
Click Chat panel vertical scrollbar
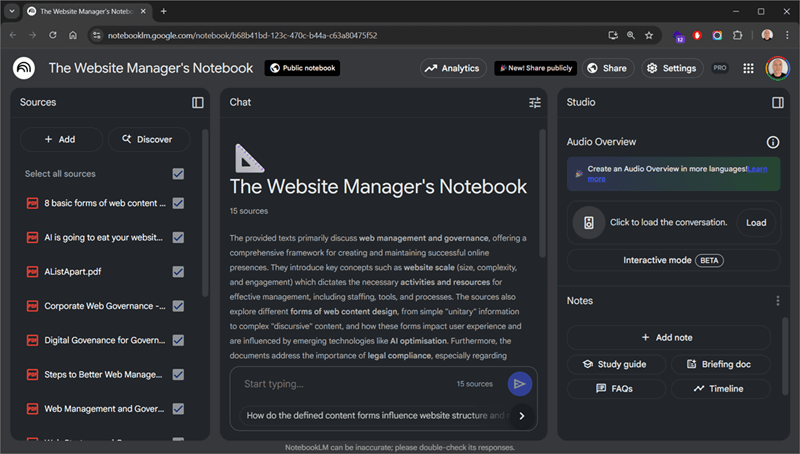pos(542,193)
